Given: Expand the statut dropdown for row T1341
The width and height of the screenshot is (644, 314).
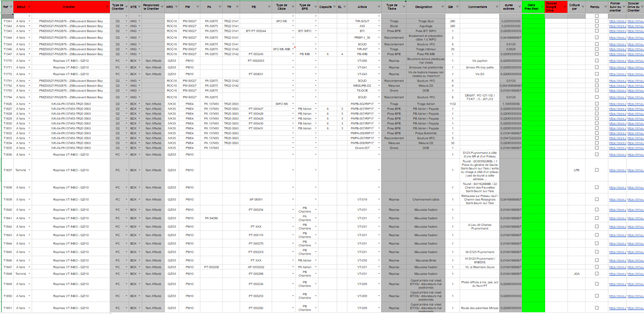Looking at the screenshot, I should [29, 21].
